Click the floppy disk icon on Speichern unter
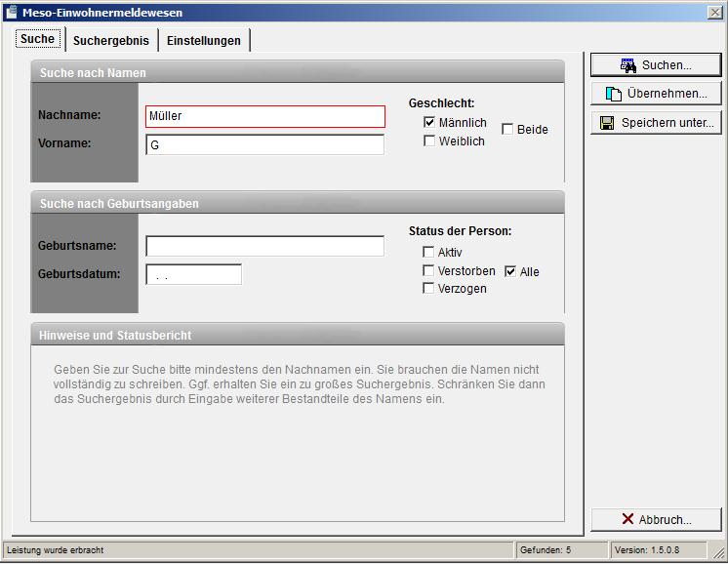The height and width of the screenshot is (564, 728). tap(607, 123)
